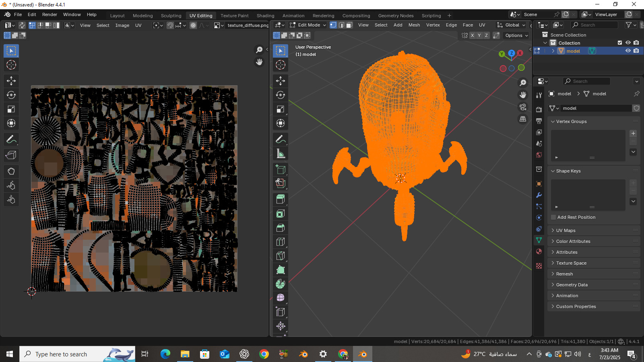
Task: Open the Options dropdown in viewport
Action: (x=516, y=35)
